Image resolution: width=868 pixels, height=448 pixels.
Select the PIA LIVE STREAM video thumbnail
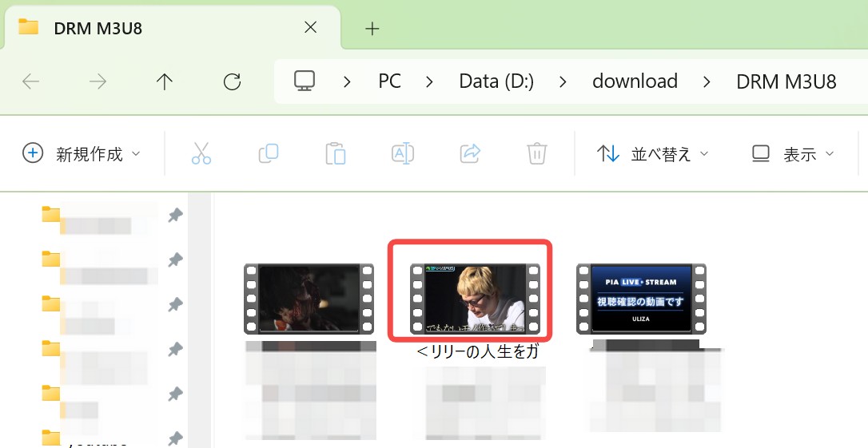point(641,299)
